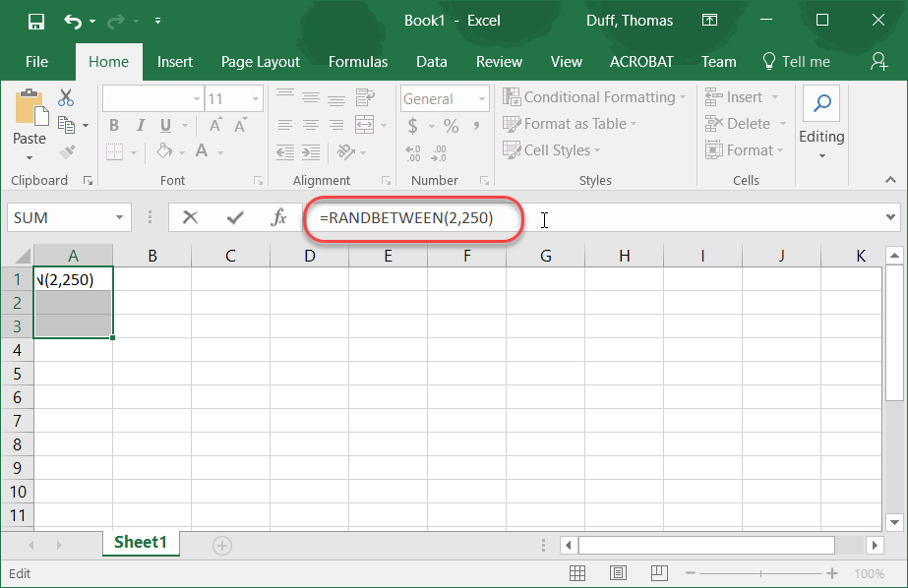Toggle bold formatting

[113, 125]
